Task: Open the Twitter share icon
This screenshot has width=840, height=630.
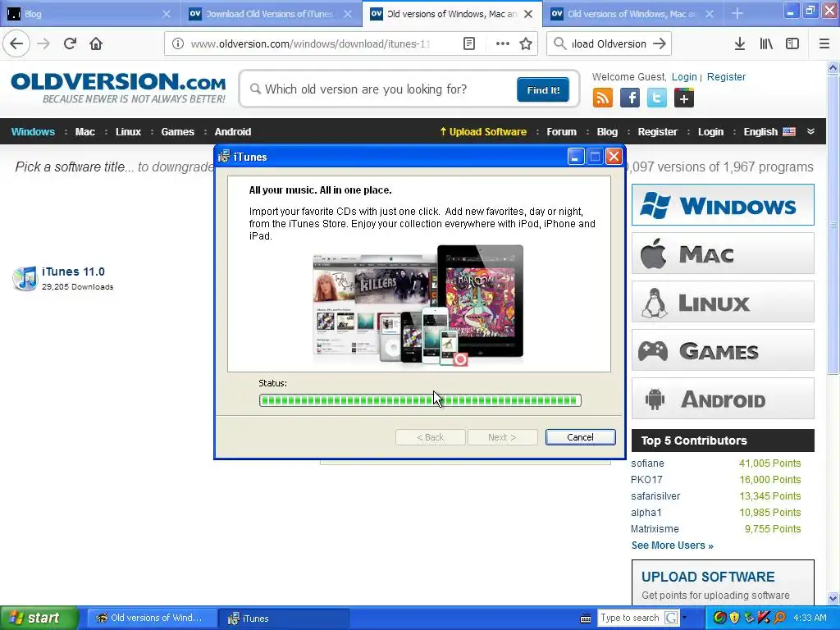Action: click(657, 98)
